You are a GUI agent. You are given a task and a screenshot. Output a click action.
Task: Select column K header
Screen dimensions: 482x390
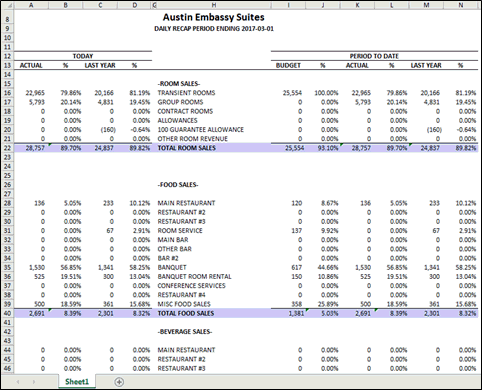[357, 5]
